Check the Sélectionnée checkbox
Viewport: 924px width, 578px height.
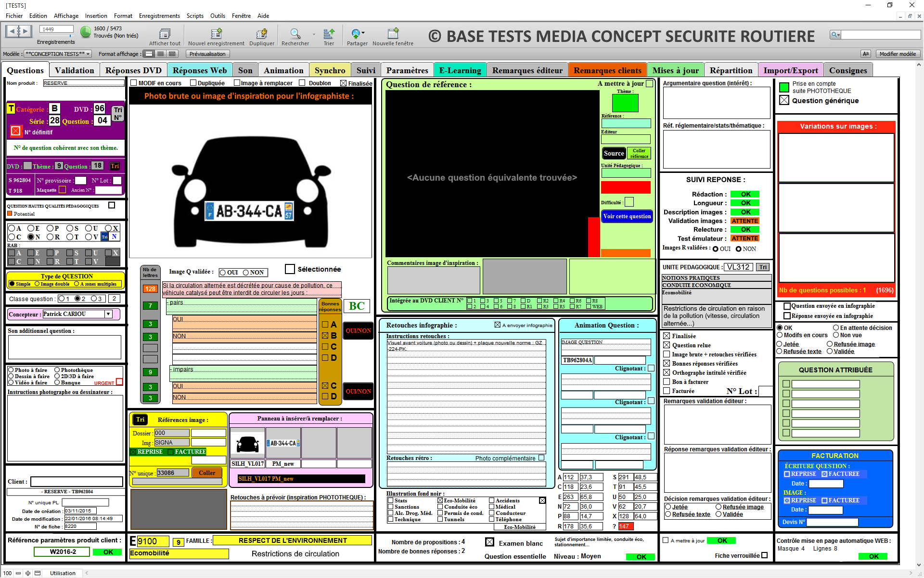(290, 269)
